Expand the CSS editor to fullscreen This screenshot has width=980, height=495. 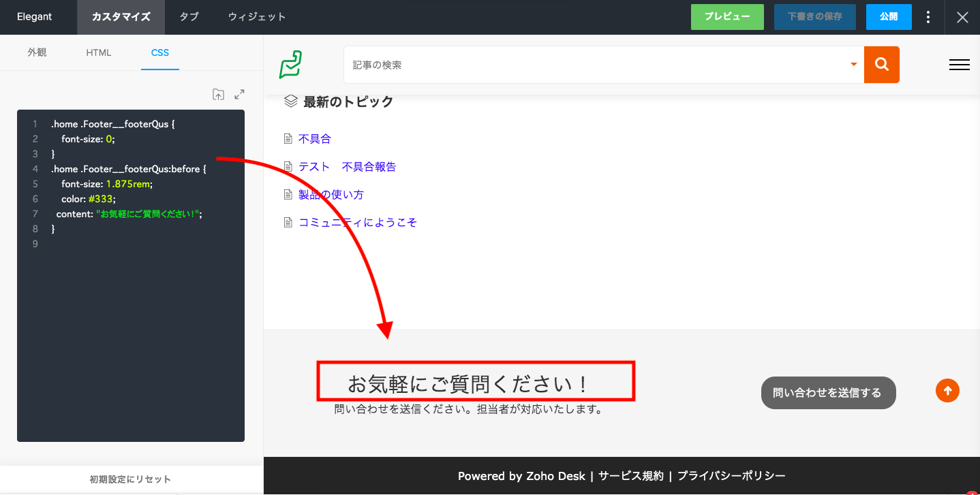click(x=239, y=95)
